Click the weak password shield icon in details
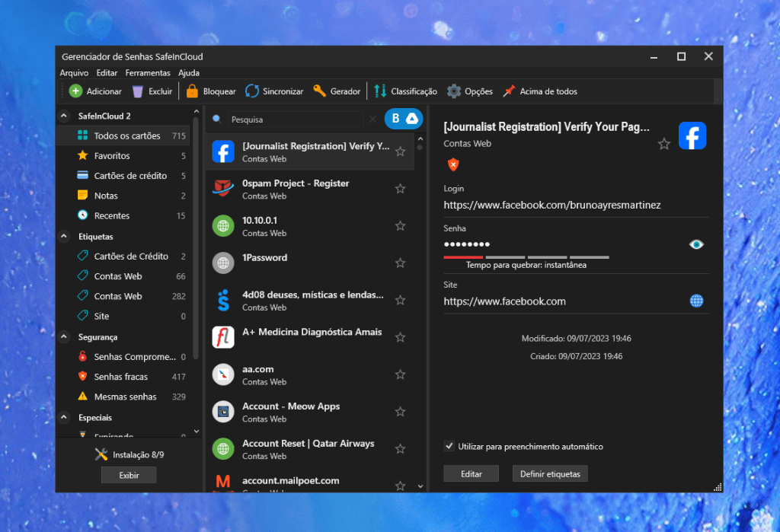 (452, 164)
